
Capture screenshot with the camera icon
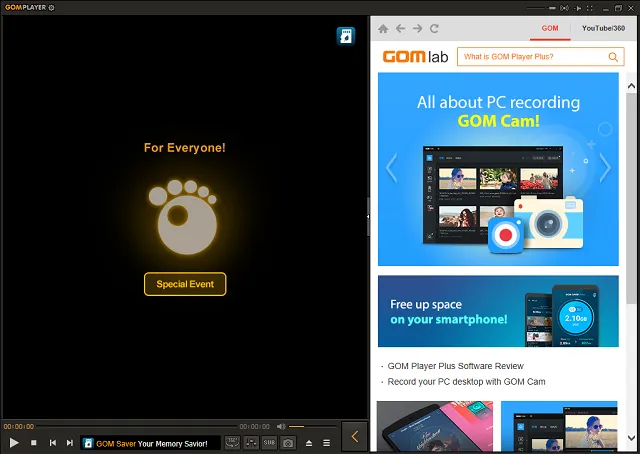tap(288, 443)
